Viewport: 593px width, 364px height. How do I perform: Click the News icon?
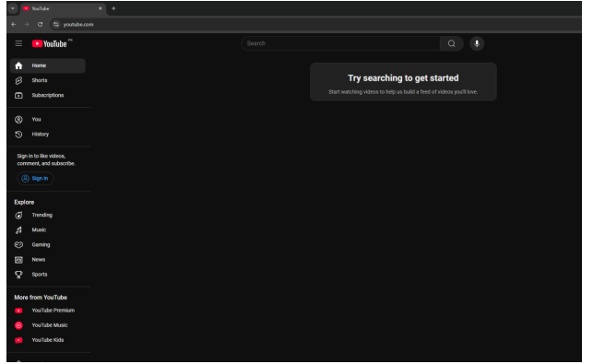pos(18,260)
